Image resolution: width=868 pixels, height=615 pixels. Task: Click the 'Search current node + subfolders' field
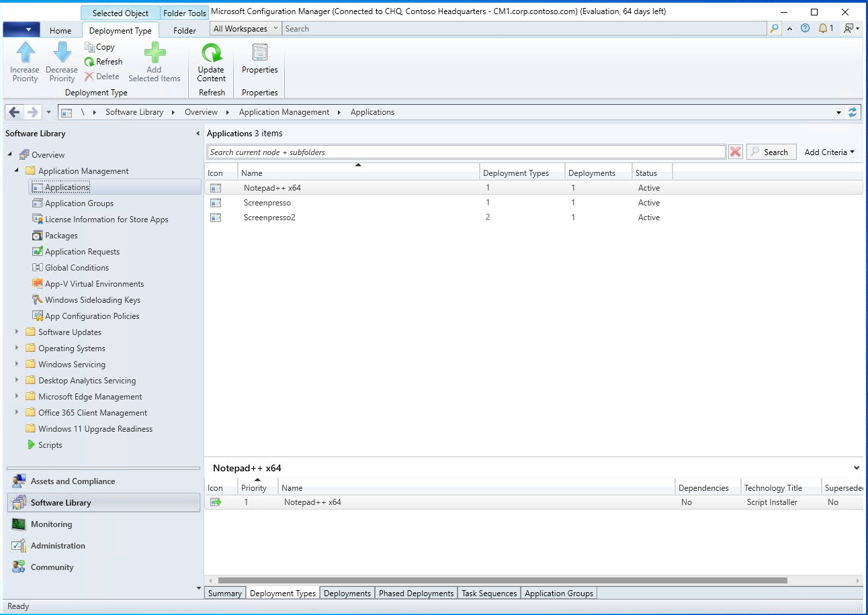click(466, 152)
